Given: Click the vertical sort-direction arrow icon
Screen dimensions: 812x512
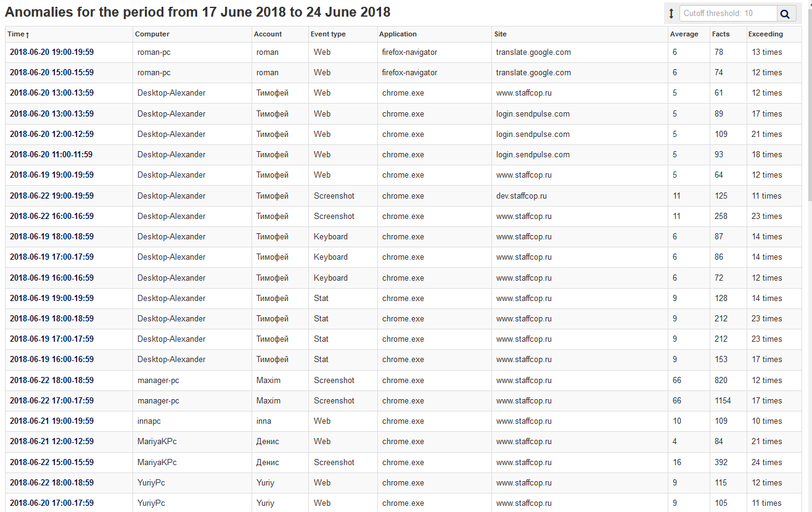Looking at the screenshot, I should pos(670,13).
